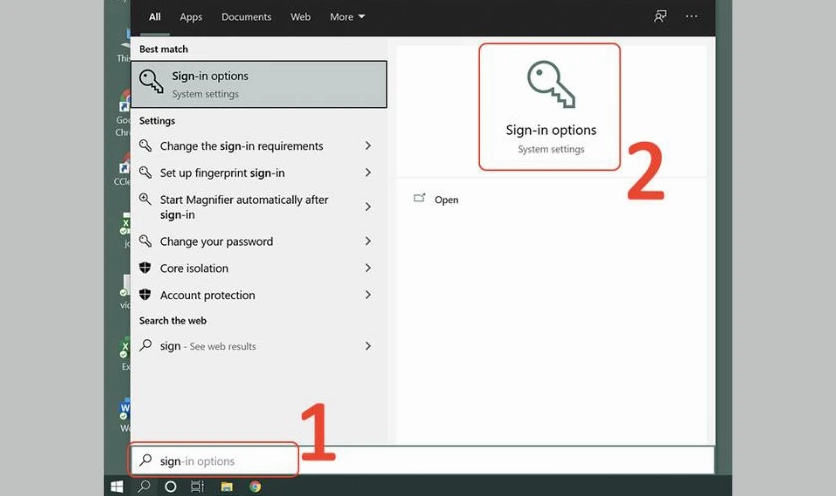The height and width of the screenshot is (496, 836).
Task: Open File Explorer from the taskbar
Action: pyautogui.click(x=227, y=487)
